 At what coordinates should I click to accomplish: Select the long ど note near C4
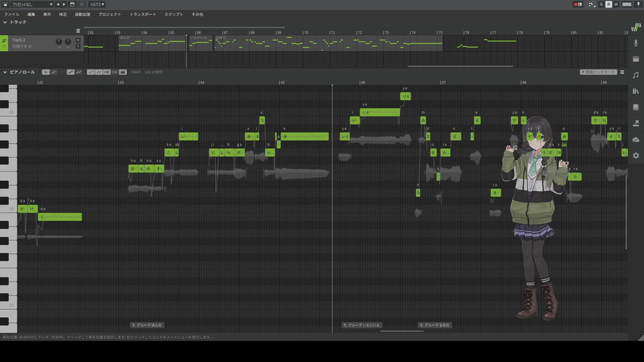pos(60,217)
